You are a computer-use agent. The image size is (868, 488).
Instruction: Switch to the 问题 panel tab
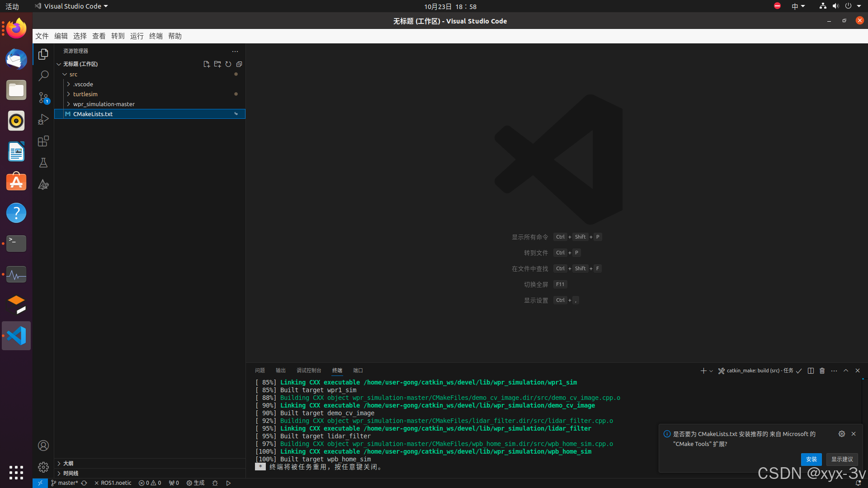pyautogui.click(x=260, y=371)
